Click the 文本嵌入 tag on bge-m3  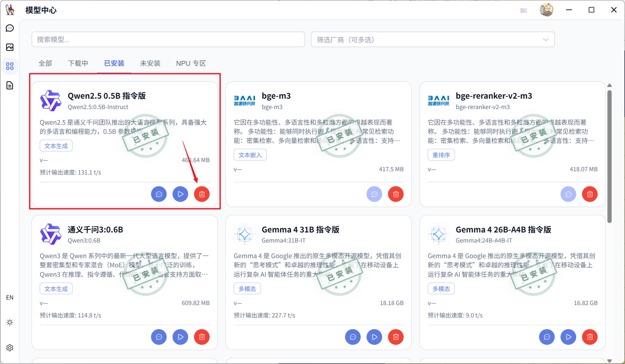coord(250,155)
